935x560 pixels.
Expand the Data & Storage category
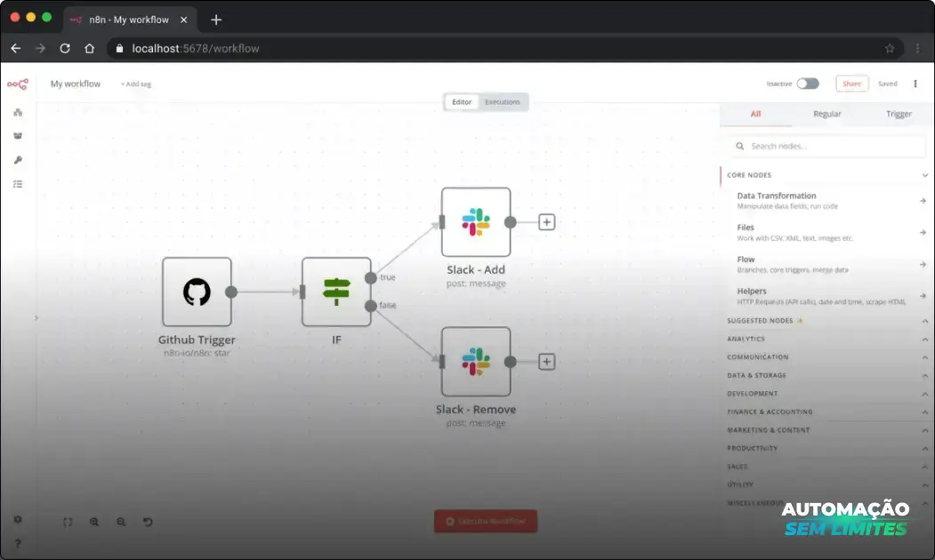pos(925,375)
